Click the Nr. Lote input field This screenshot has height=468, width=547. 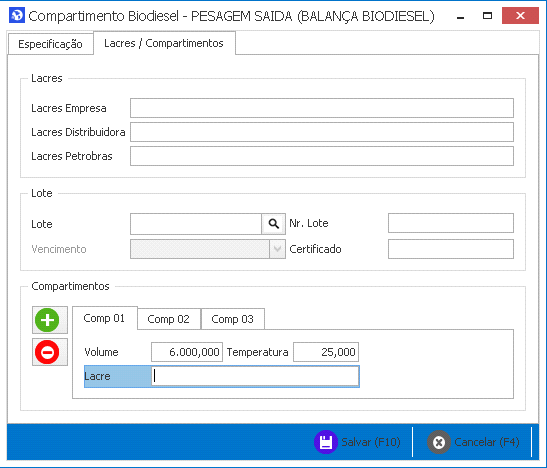(x=451, y=223)
